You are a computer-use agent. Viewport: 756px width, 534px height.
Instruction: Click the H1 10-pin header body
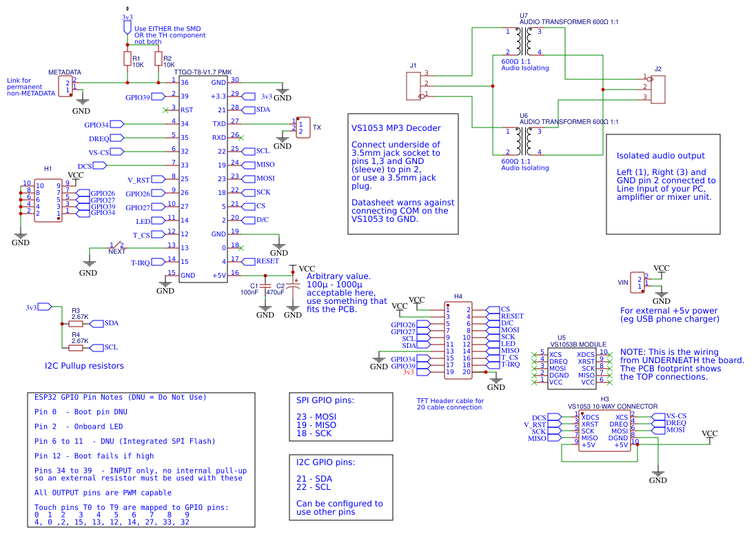click(48, 200)
